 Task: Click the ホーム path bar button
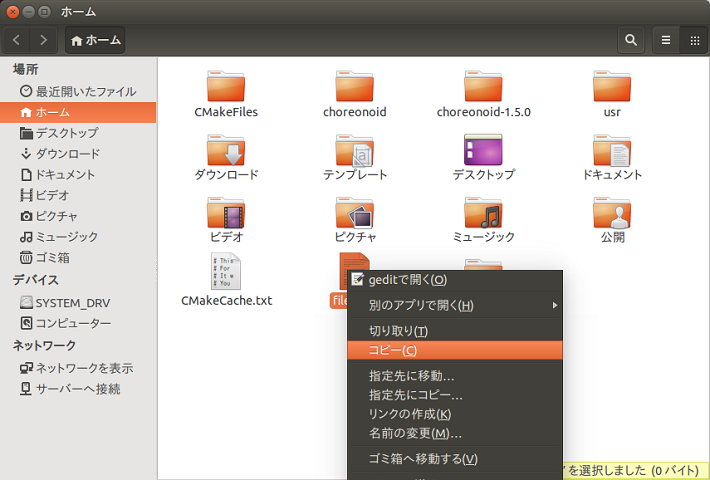coord(96,40)
